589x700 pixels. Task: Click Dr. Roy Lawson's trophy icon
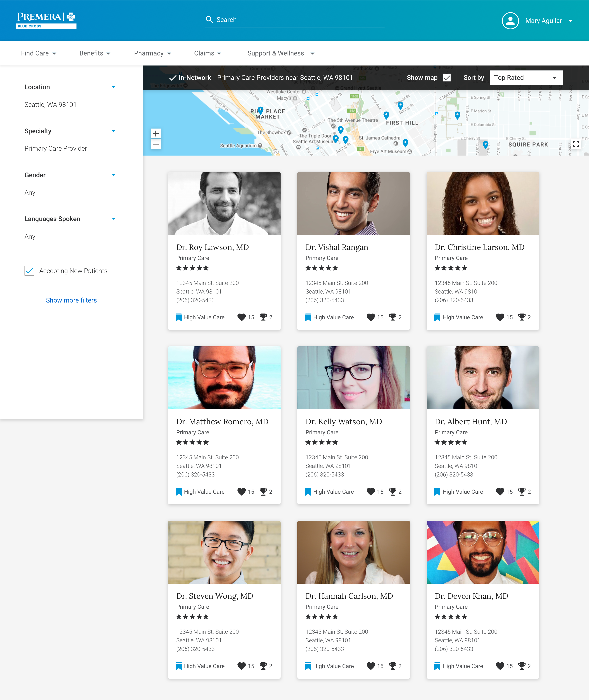pos(263,317)
